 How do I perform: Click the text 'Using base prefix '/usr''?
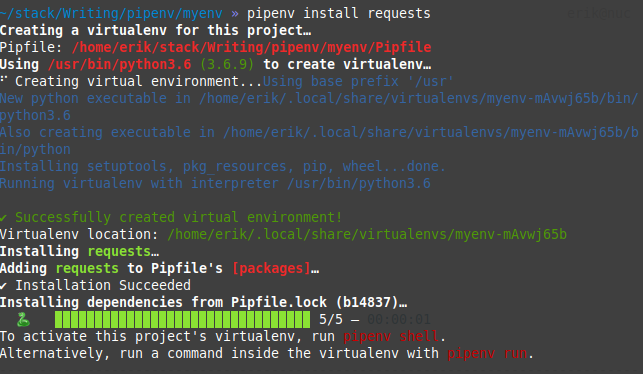pyautogui.click(x=358, y=81)
